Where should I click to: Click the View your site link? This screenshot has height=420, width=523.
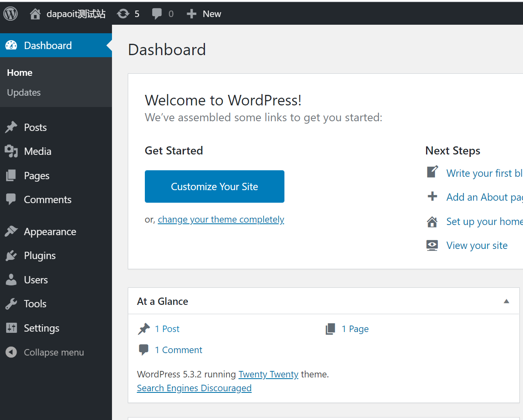coord(477,246)
